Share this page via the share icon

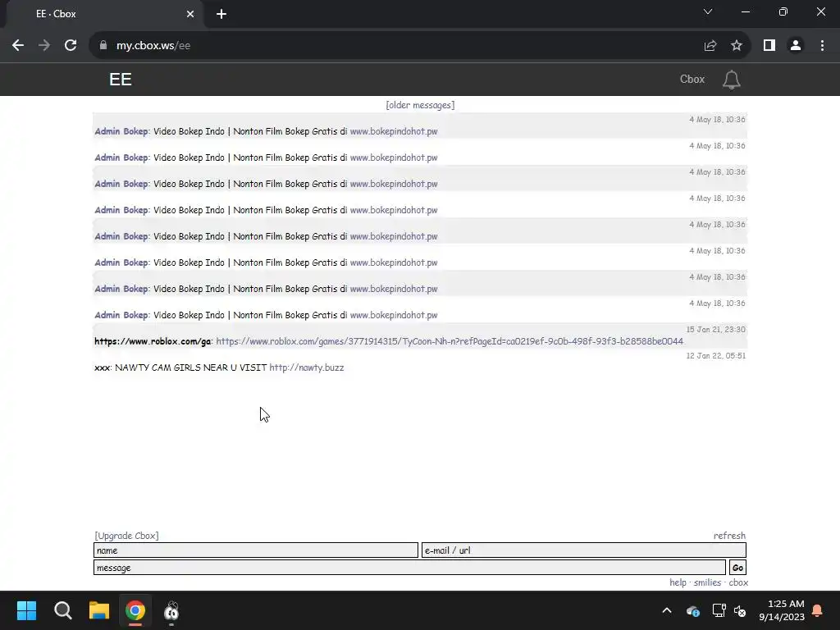(x=710, y=46)
